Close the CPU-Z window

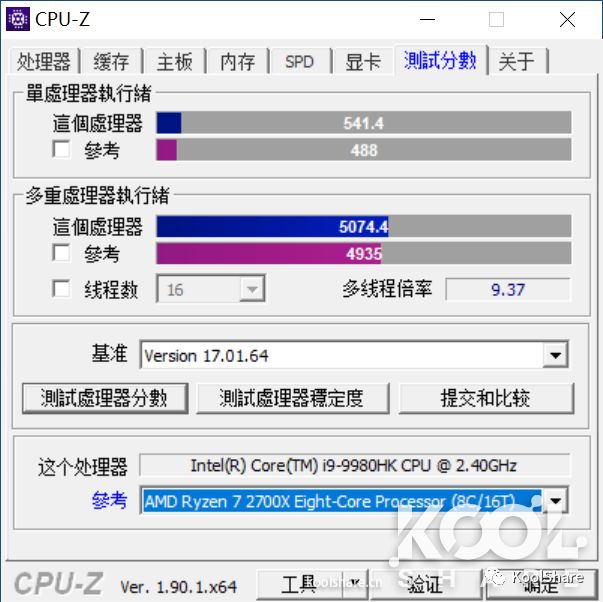click(567, 19)
